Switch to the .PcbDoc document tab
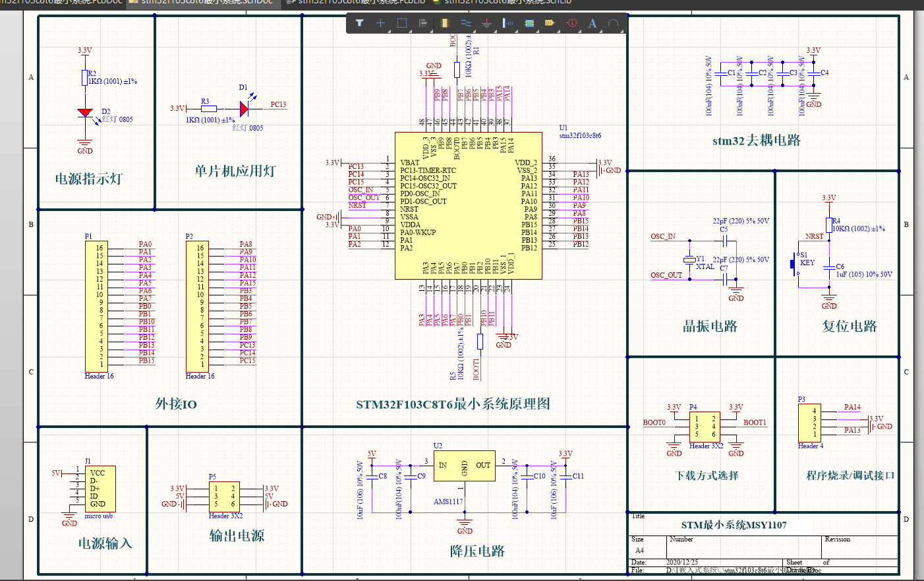The height and width of the screenshot is (581, 924). [x=61, y=3]
